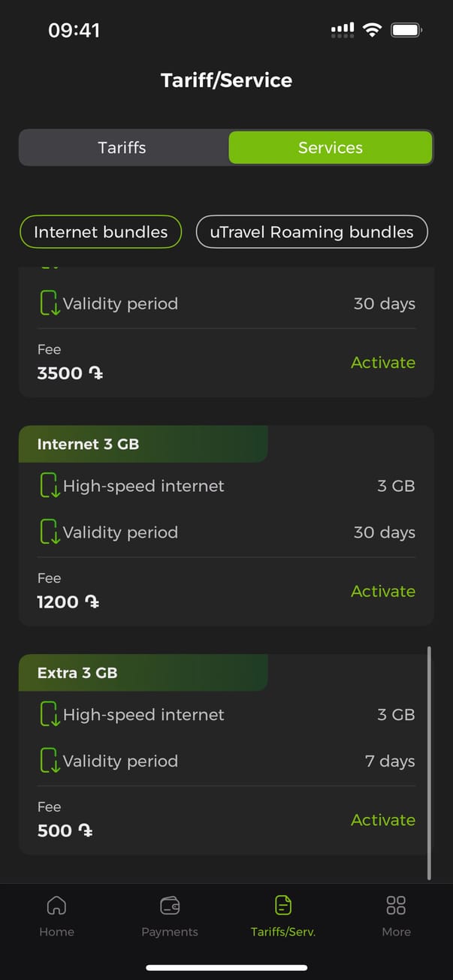Tap the battery indicator in status bar
Screen dimensions: 453x980
coord(407,31)
